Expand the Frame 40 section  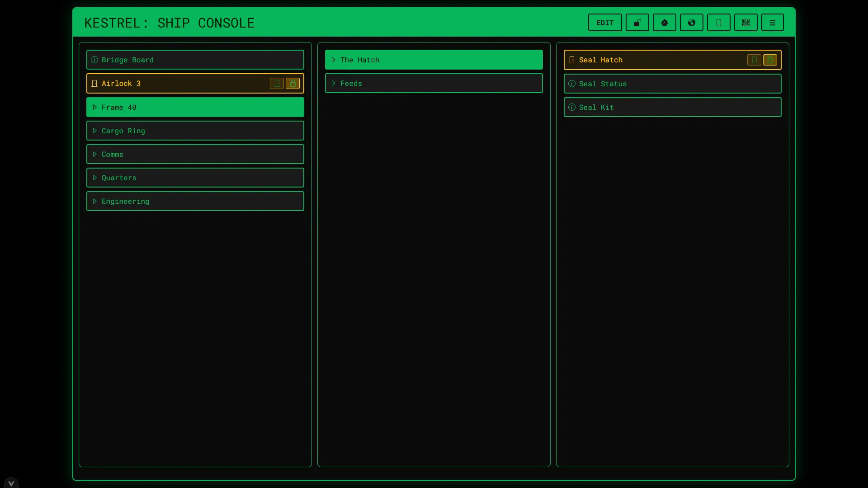click(x=195, y=107)
